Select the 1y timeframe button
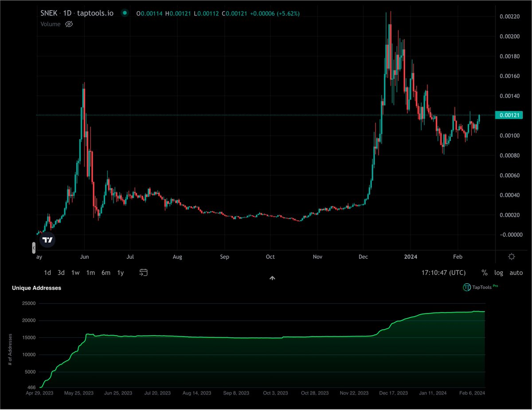Viewport: 532px width, 410px height. click(x=120, y=273)
